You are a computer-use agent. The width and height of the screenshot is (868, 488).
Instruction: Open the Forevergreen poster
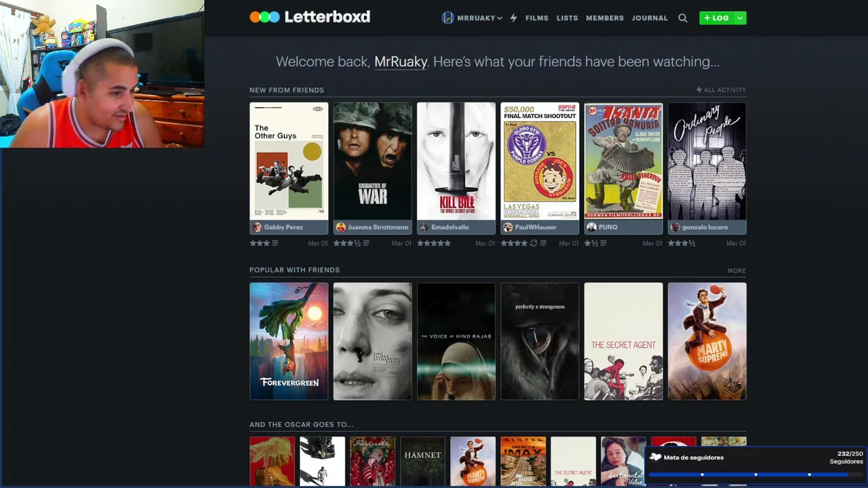pyautogui.click(x=289, y=341)
